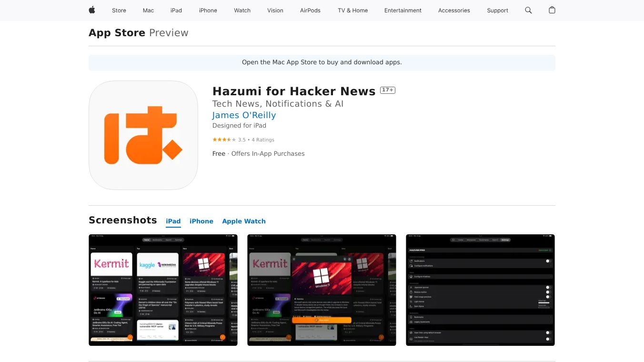Click the "Open the Mac App Store" banner

pyautogui.click(x=322, y=62)
